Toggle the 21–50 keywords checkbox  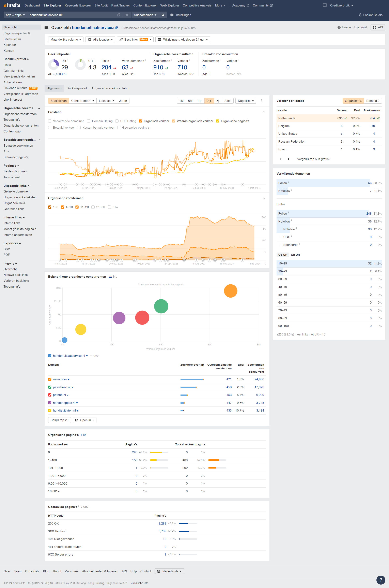93,207
